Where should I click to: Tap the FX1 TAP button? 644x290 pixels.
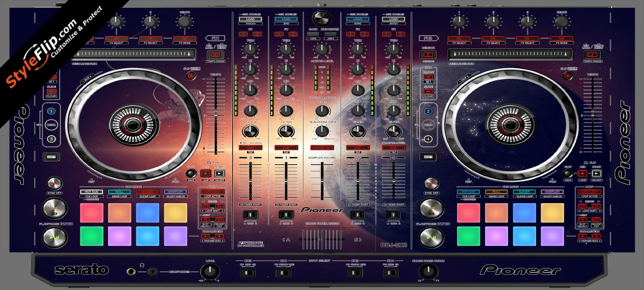pyautogui.click(x=184, y=39)
